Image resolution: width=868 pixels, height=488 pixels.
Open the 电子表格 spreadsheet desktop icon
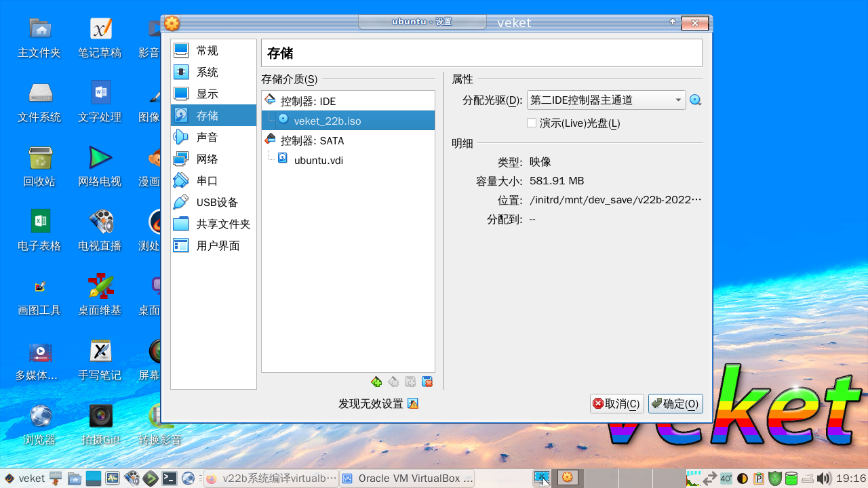click(39, 231)
